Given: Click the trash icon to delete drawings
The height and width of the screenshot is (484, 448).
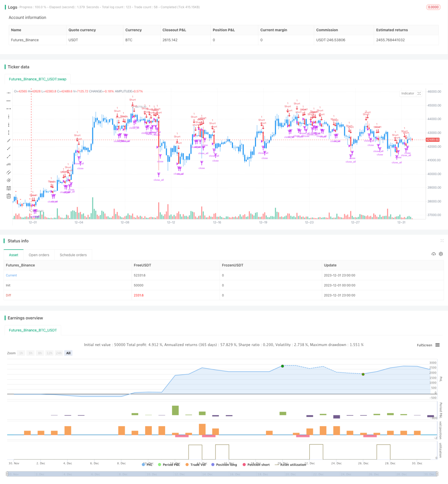Looking at the screenshot, I should coord(9,196).
